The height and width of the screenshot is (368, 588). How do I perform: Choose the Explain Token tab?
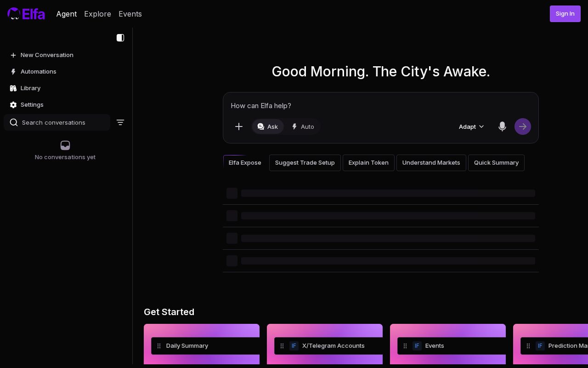pos(368,163)
